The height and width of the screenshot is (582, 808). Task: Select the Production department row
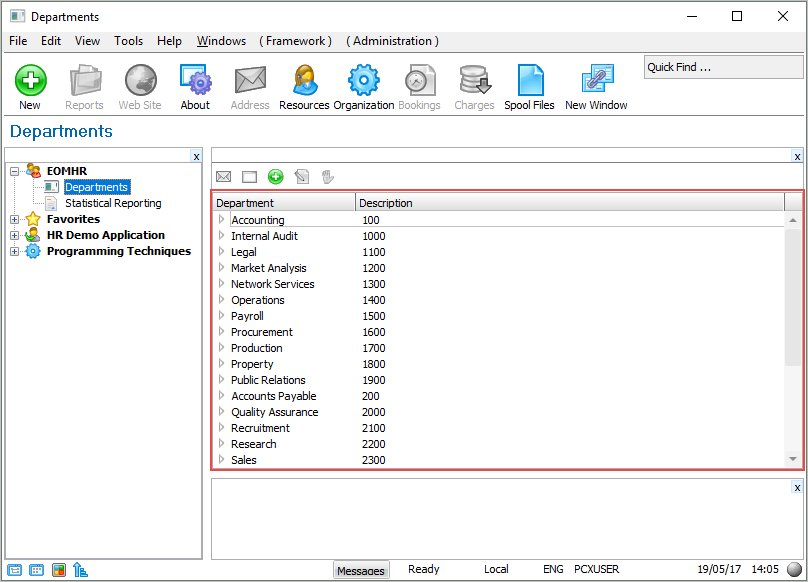[x=499, y=348]
